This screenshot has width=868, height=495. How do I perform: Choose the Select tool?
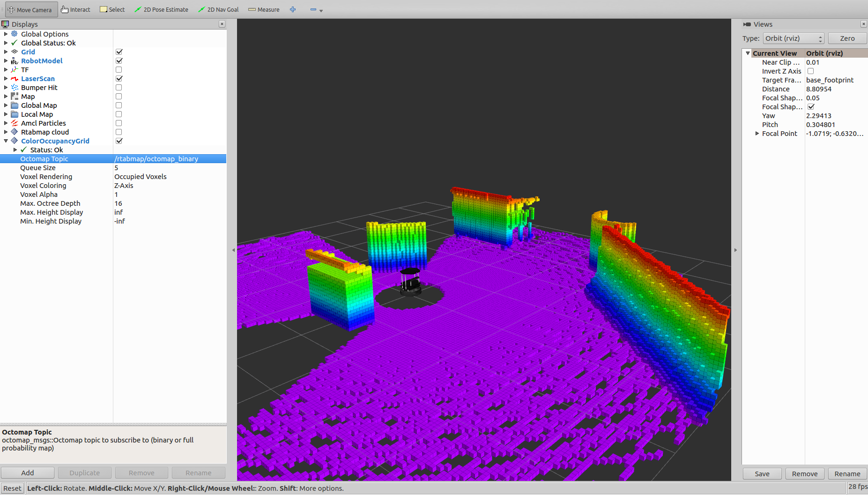[x=112, y=9]
